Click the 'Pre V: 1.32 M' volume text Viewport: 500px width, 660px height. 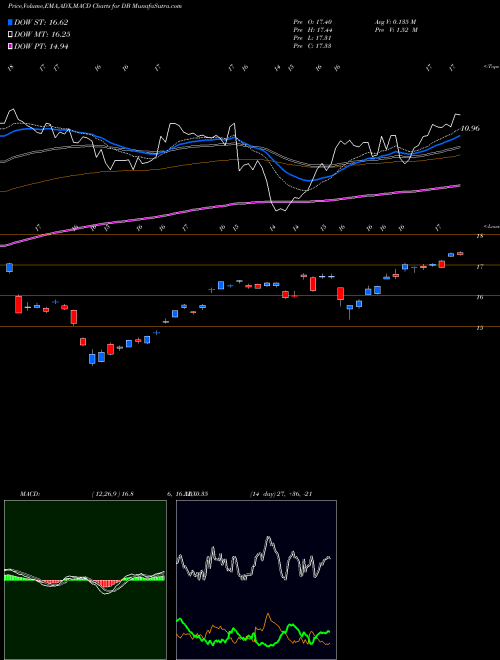[395, 30]
